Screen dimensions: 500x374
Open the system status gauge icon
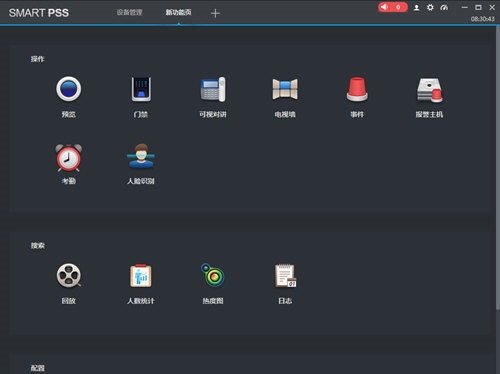click(x=444, y=7)
